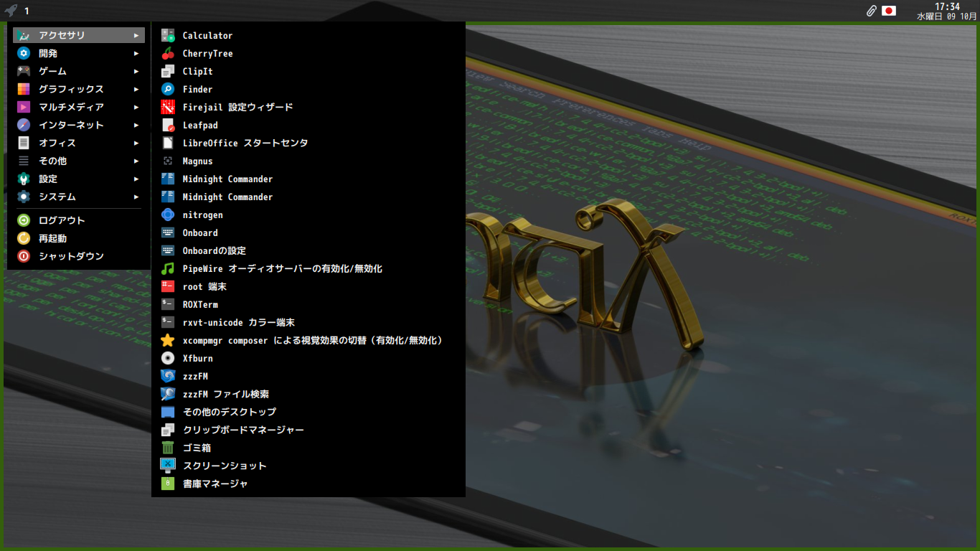Open Xfburn using its disc icon
The width and height of the screenshot is (980, 551).
click(168, 358)
